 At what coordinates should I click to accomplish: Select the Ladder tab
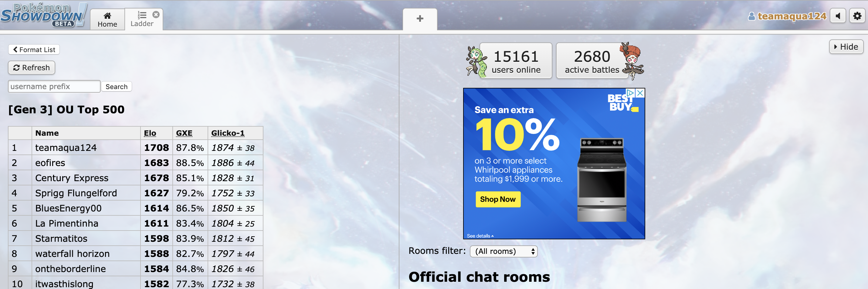pyautogui.click(x=142, y=19)
